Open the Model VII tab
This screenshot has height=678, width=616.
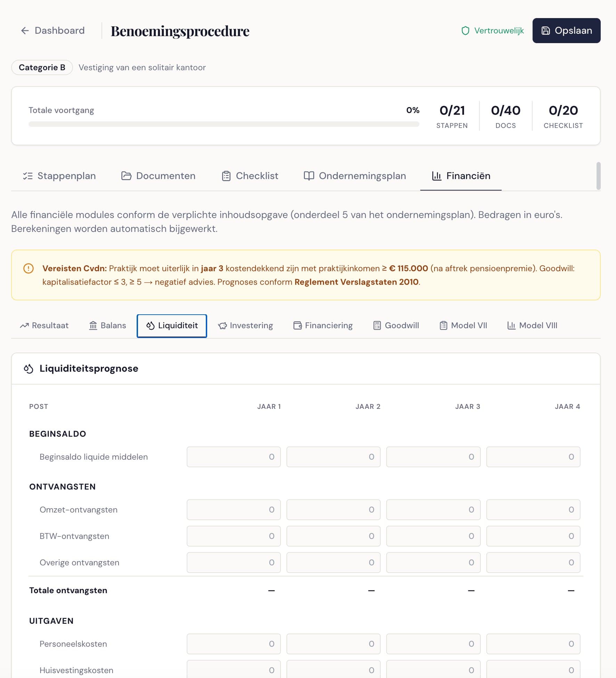click(x=463, y=326)
